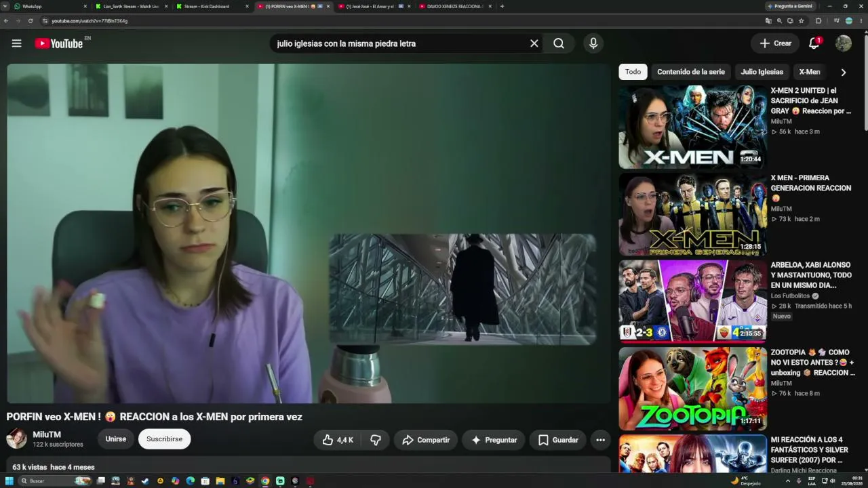868x488 pixels.
Task: Open more actions three-dot menu
Action: click(x=600, y=440)
